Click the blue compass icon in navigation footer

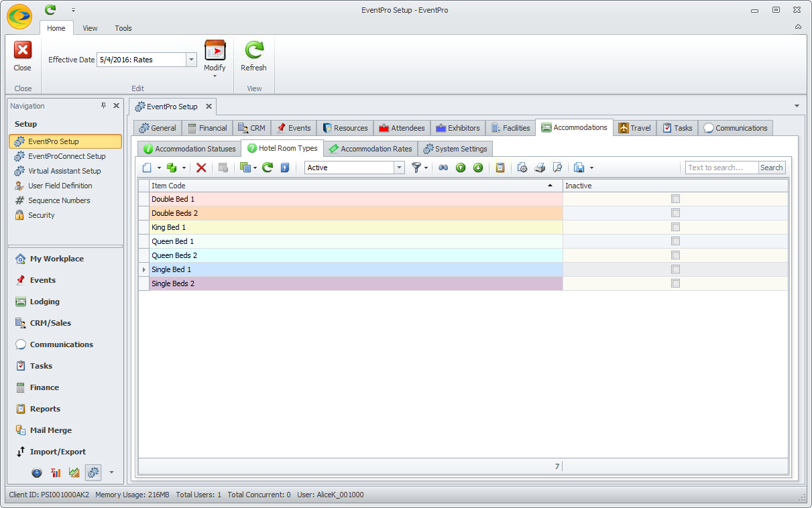click(37, 472)
